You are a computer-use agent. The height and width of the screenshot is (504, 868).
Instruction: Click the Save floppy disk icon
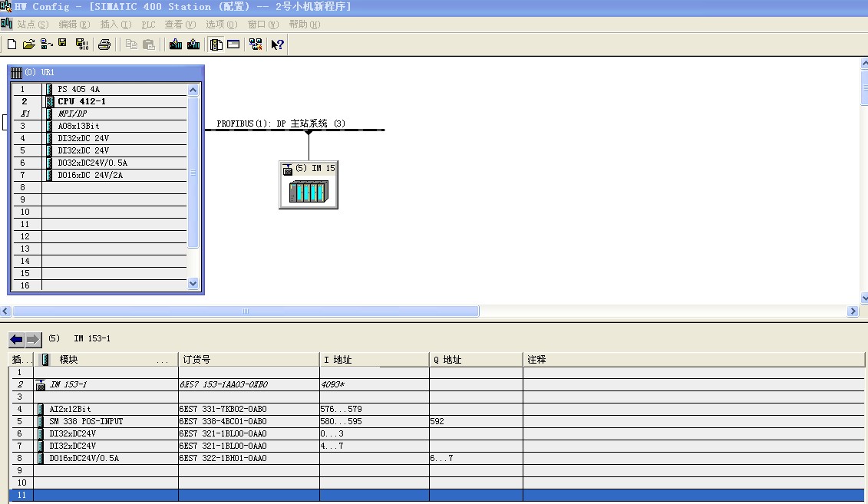tap(63, 44)
